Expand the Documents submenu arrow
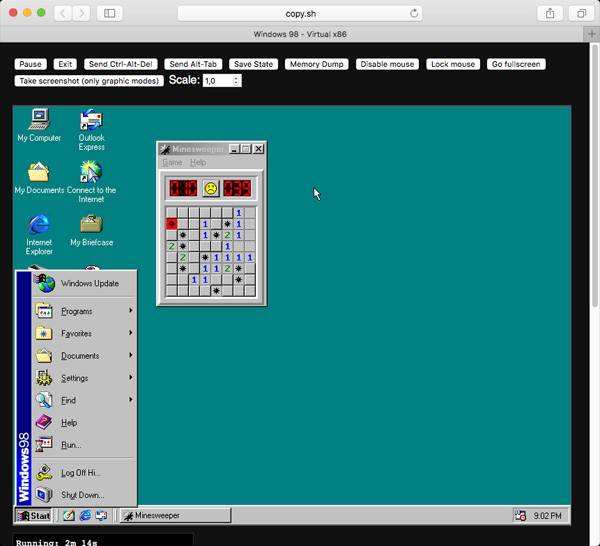The height and width of the screenshot is (546, 600). pos(130,355)
